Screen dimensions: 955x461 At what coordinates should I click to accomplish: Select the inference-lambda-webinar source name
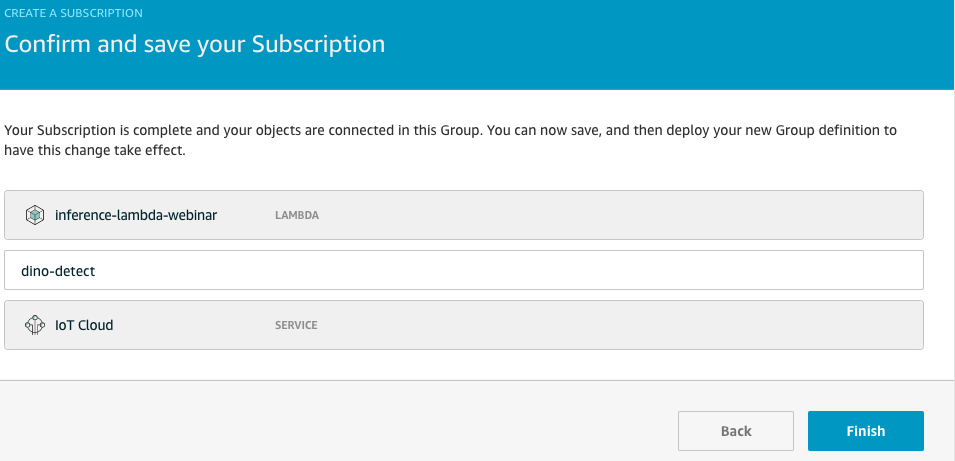[136, 215]
